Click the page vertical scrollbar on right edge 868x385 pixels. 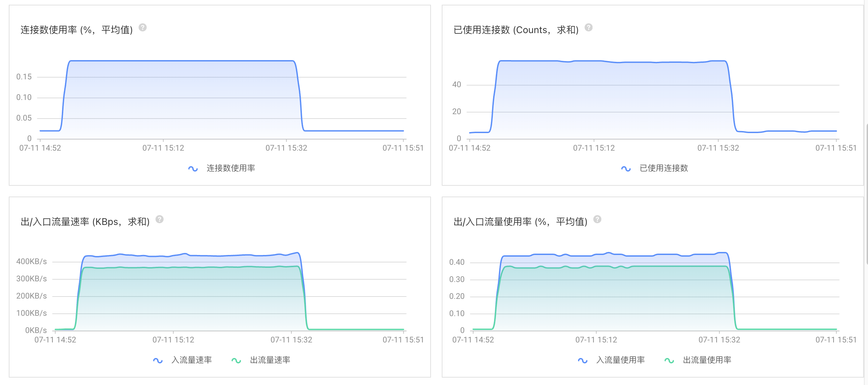(x=867, y=194)
